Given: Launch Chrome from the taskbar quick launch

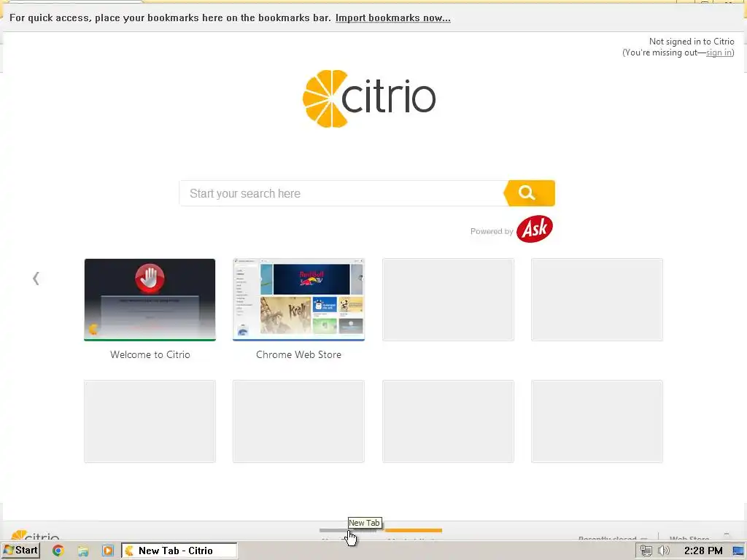Looking at the screenshot, I should point(58,551).
